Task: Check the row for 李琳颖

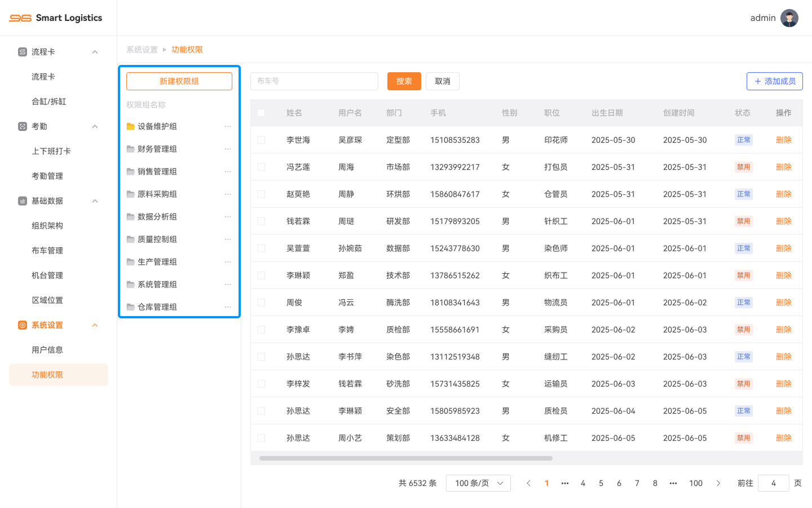Action: point(261,275)
